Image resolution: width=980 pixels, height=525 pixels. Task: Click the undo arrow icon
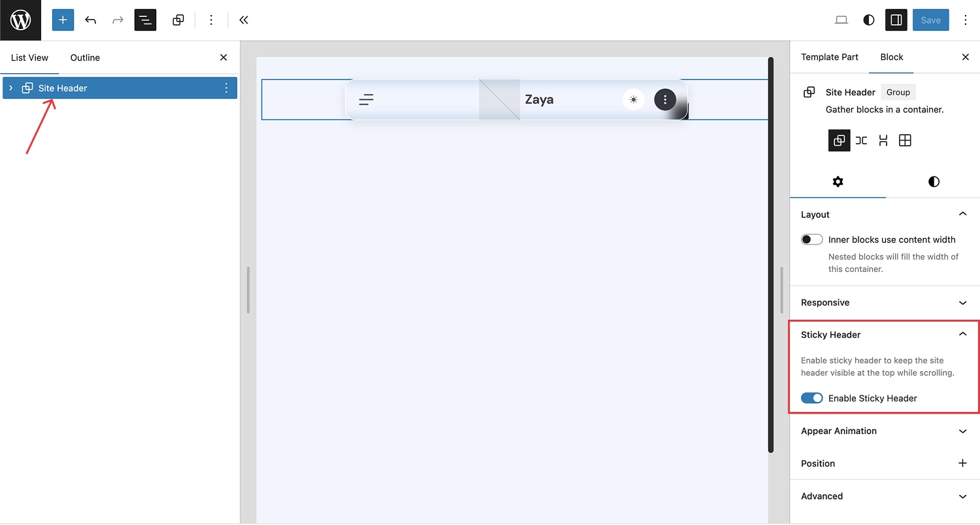tap(91, 20)
